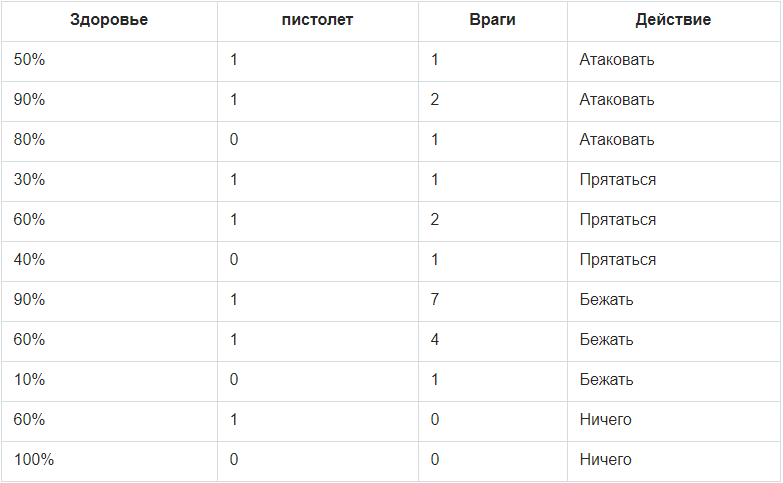Click enemies value 0 in 100% row
The image size is (783, 483).
tap(435, 459)
